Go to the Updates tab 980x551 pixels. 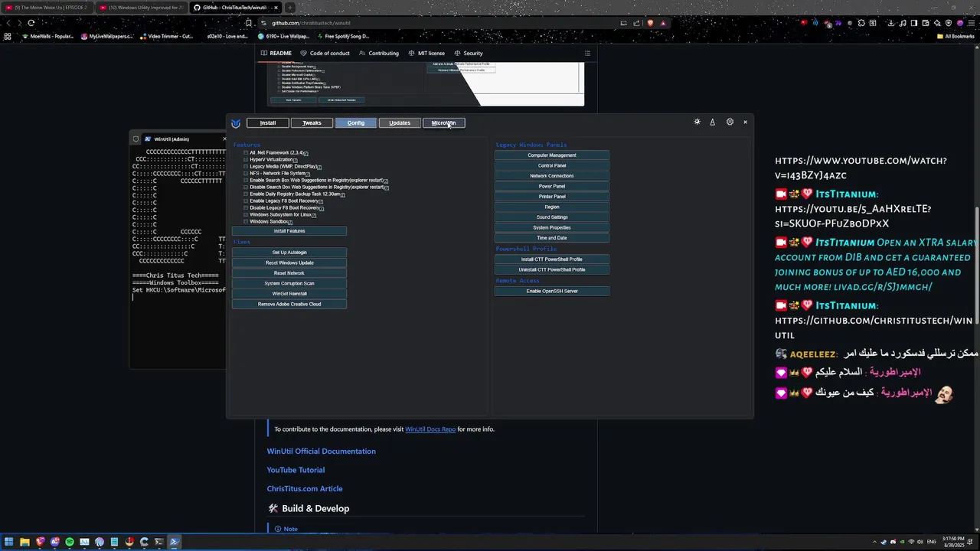click(x=400, y=123)
